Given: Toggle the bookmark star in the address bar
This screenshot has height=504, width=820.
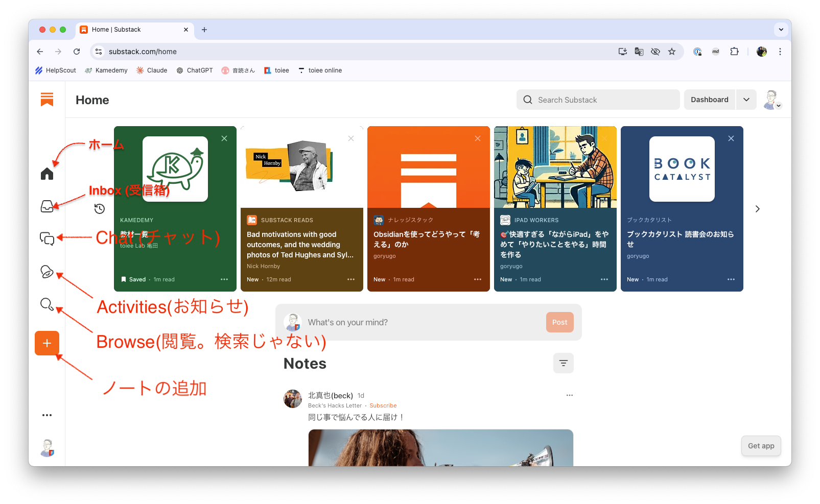Looking at the screenshot, I should [672, 52].
